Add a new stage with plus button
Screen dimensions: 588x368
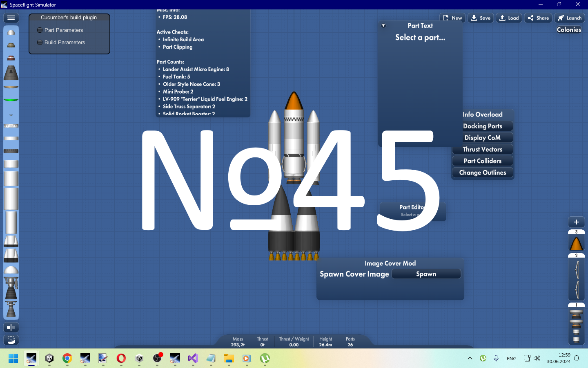click(x=576, y=222)
